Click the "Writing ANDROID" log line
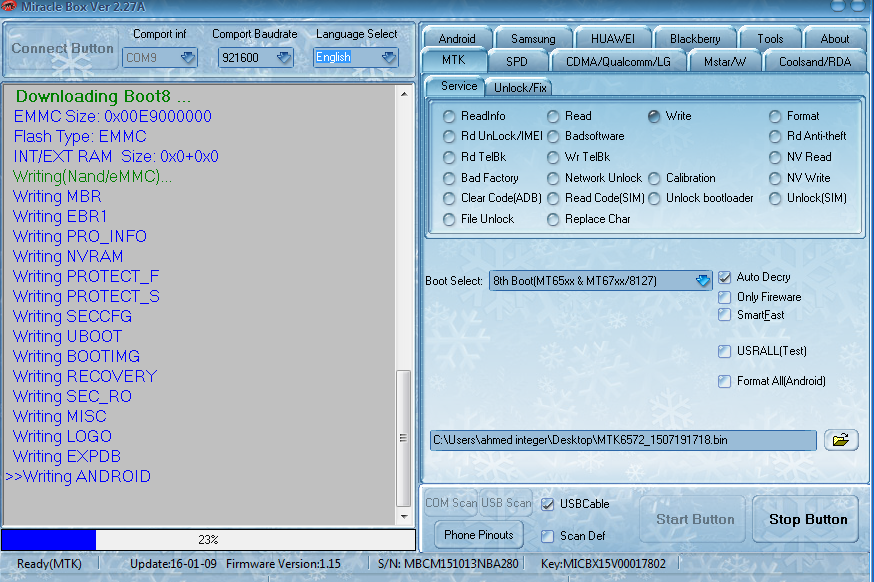This screenshot has height=582, width=874. pyautogui.click(x=79, y=477)
